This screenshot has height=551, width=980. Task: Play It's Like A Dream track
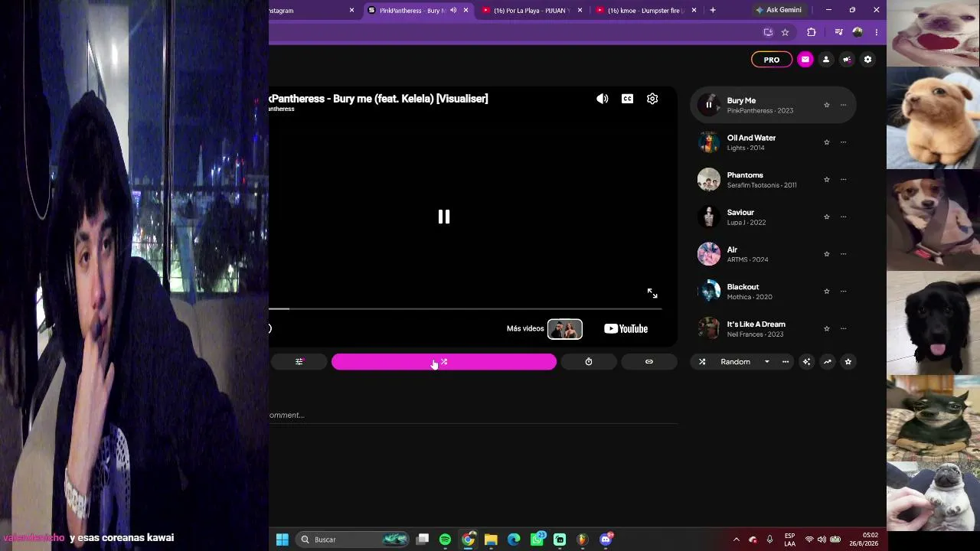(x=709, y=328)
